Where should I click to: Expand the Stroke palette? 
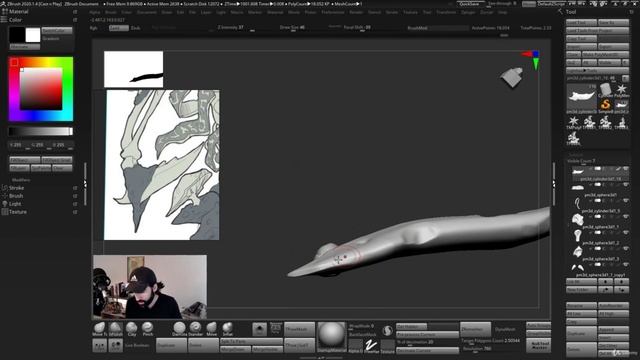16,188
